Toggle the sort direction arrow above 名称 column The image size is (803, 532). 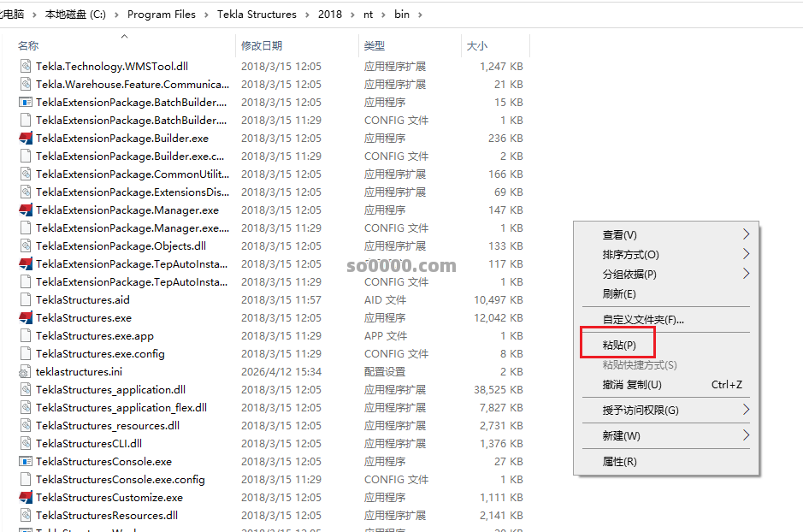coord(124,36)
